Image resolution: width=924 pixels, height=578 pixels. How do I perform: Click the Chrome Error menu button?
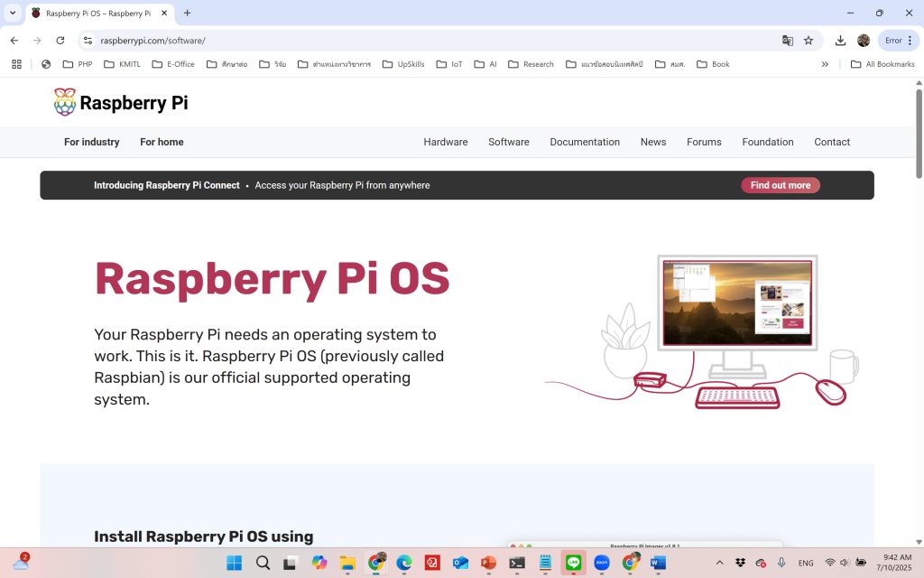pyautogui.click(x=899, y=41)
